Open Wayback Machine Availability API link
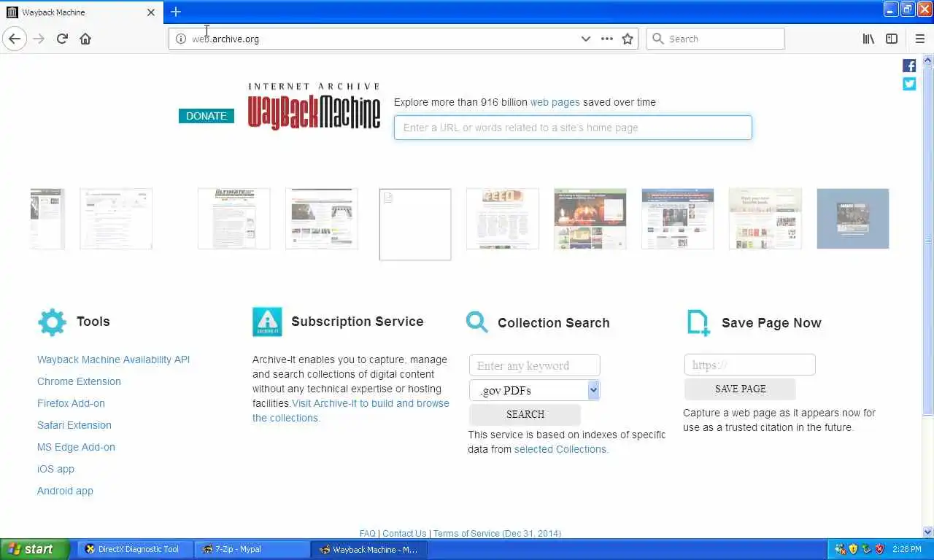 tap(113, 359)
